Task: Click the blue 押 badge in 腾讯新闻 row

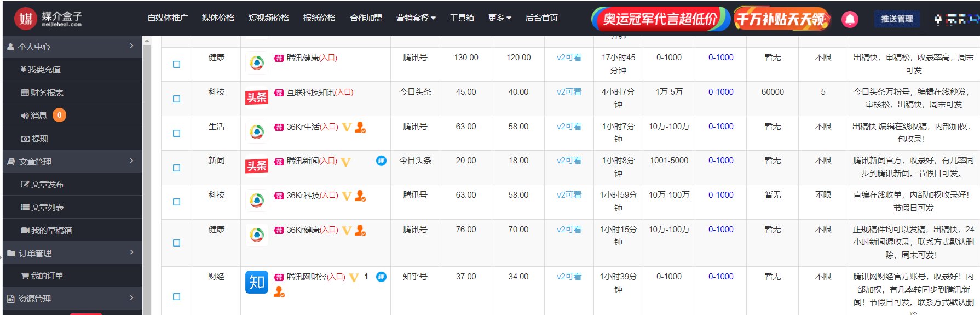Action: tap(381, 161)
